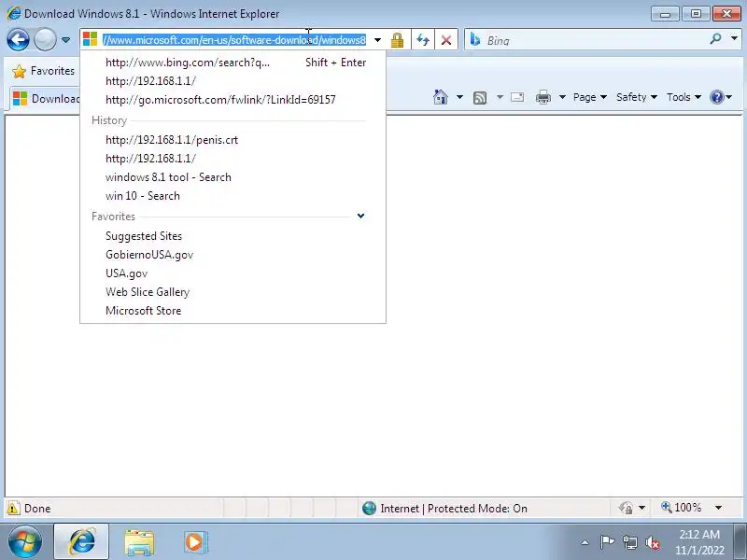Collapse the address bar autocomplete dropdown arrow
Viewport: 747px width, 560px height.
coord(378,40)
